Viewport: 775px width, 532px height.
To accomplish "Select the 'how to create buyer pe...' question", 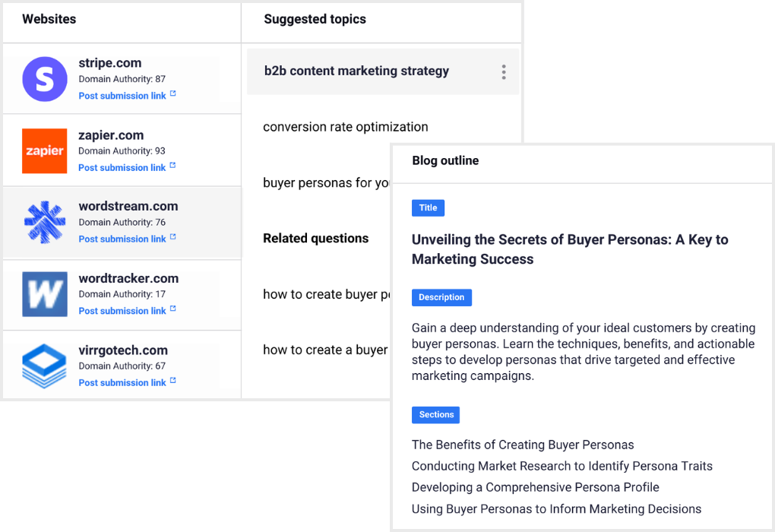I will pyautogui.click(x=326, y=294).
